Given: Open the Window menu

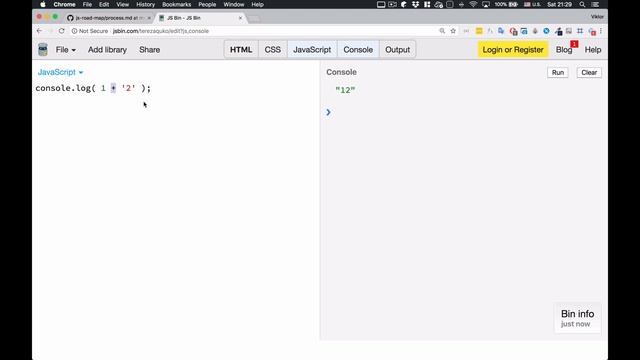Looking at the screenshot, I should (x=233, y=4).
